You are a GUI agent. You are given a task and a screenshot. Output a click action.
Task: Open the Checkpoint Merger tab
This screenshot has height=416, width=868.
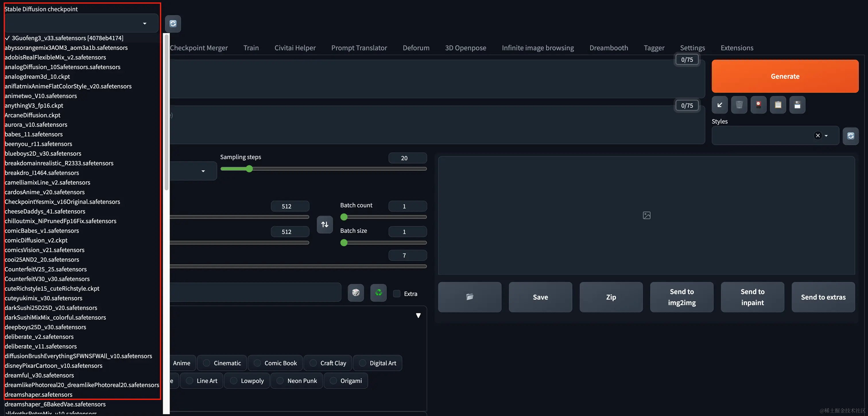pyautogui.click(x=199, y=48)
